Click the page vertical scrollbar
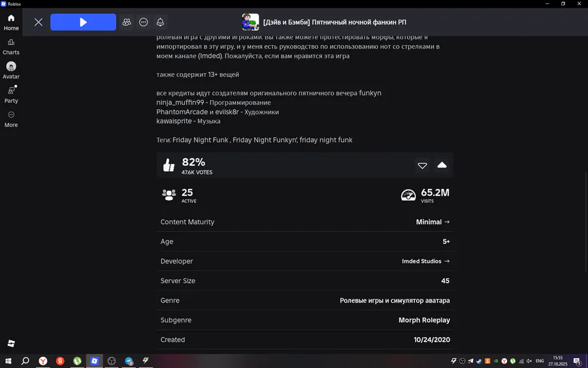 [x=586, y=222]
